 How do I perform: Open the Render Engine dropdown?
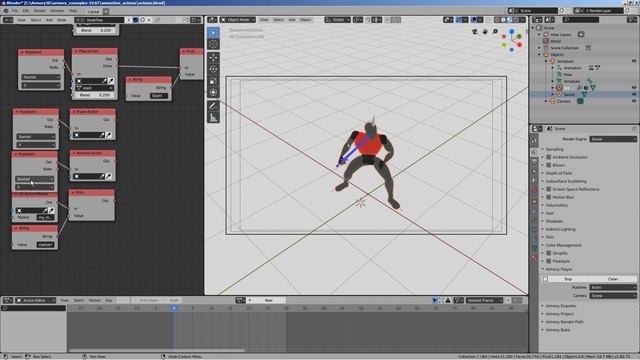pos(613,139)
